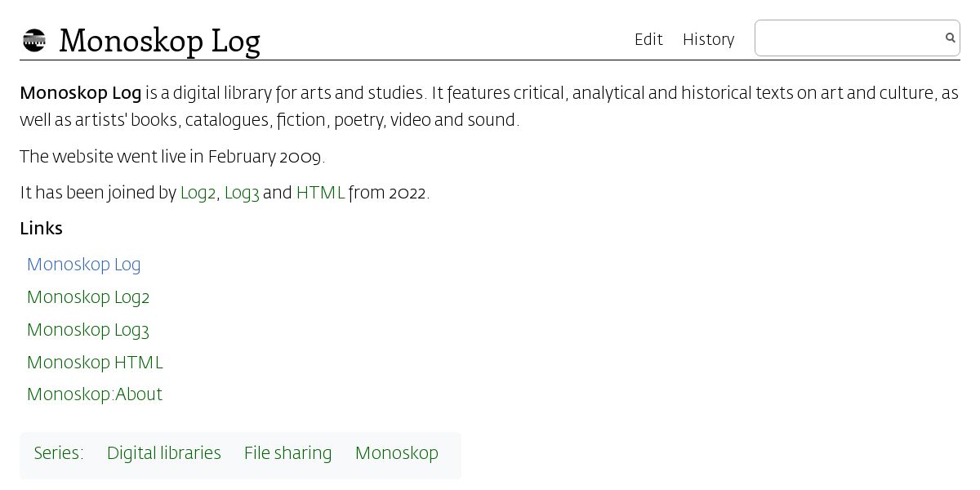Open the Monoskop HTML list link
Image resolution: width=980 pixels, height=490 pixels.
[x=95, y=363]
